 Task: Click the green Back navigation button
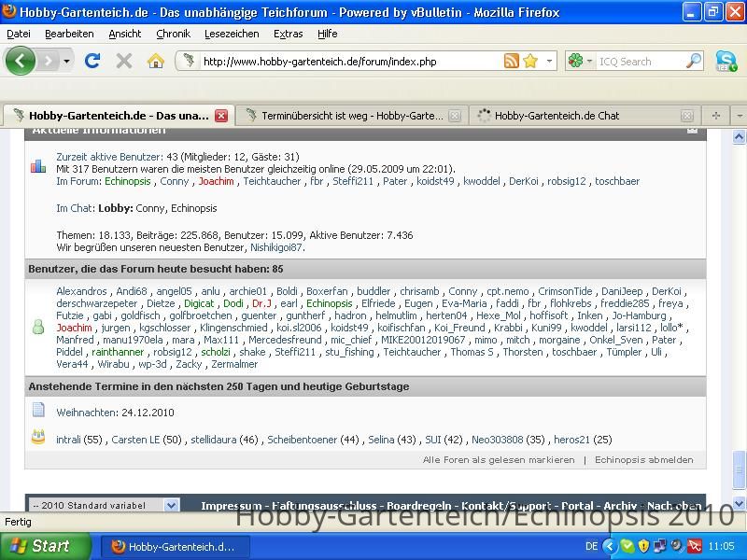coord(20,61)
